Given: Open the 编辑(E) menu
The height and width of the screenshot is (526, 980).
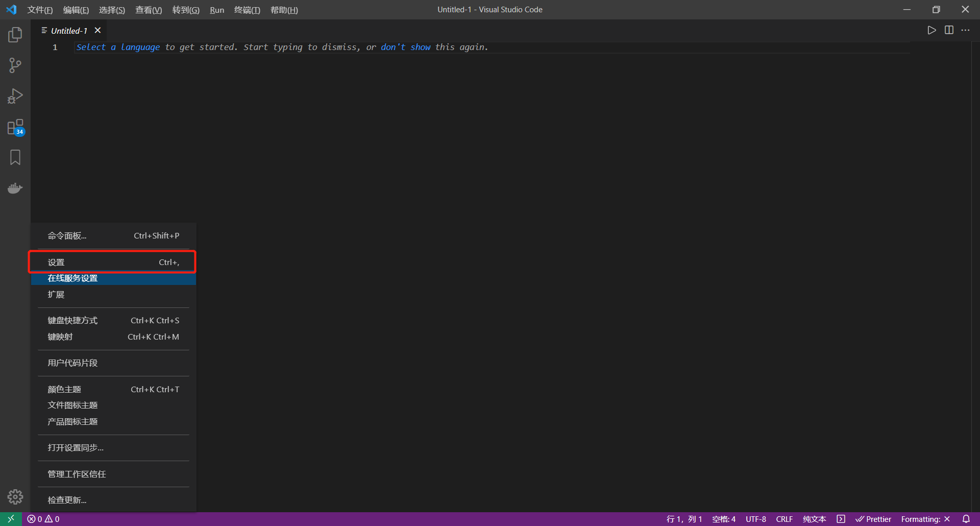Looking at the screenshot, I should point(76,10).
